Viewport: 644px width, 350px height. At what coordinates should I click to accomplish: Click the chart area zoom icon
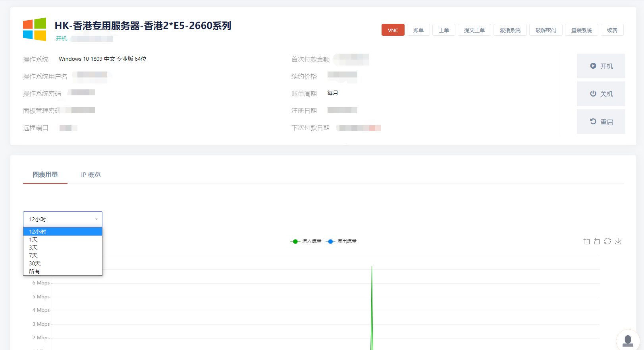coord(586,241)
